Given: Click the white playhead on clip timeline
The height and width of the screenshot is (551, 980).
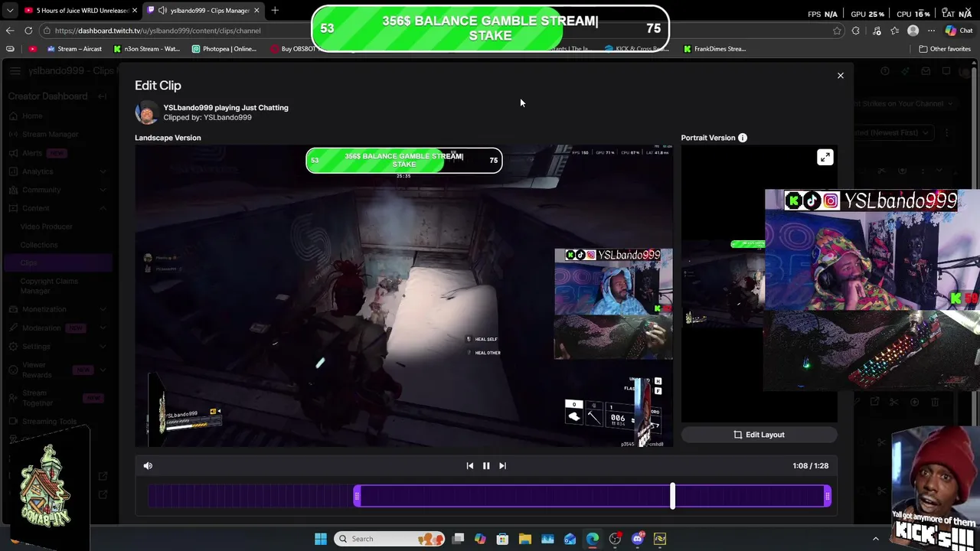Looking at the screenshot, I should (x=672, y=496).
